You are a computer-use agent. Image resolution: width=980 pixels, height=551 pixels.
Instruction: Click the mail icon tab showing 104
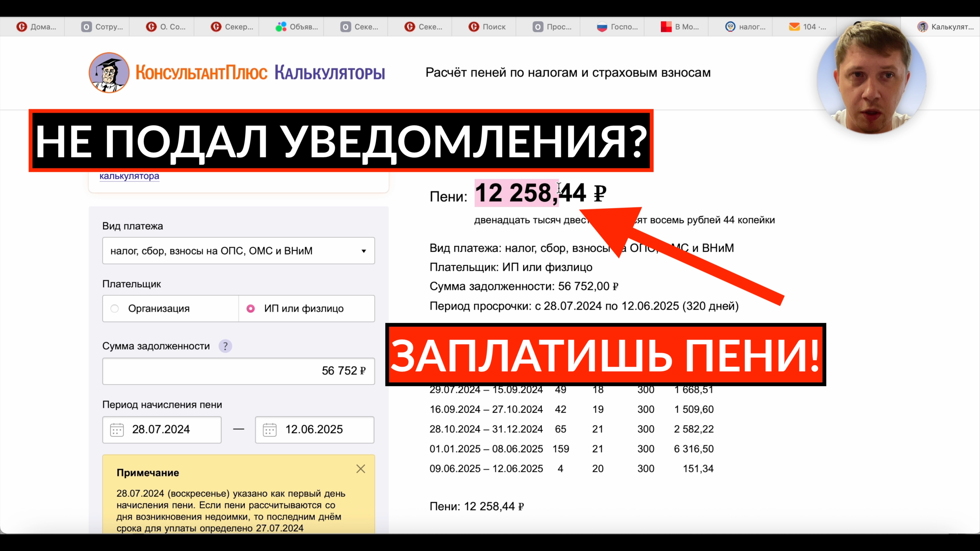click(794, 27)
